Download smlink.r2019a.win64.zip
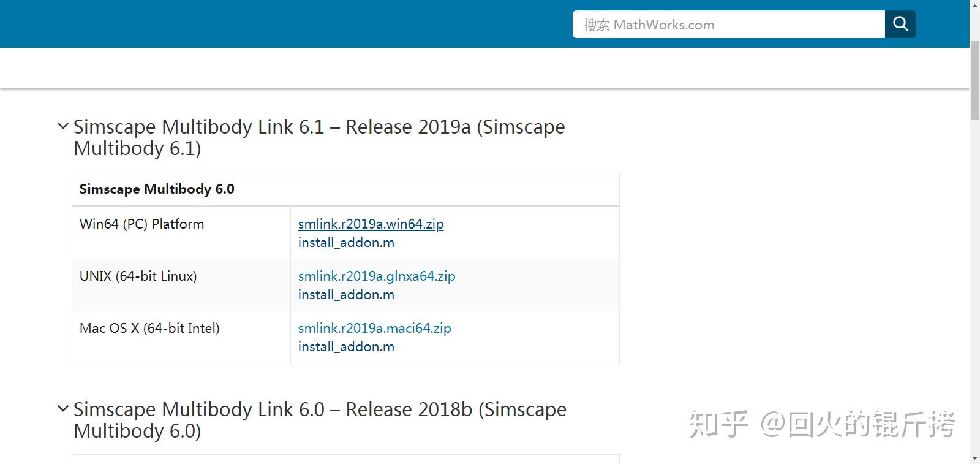The width and height of the screenshot is (980, 464). [x=371, y=224]
